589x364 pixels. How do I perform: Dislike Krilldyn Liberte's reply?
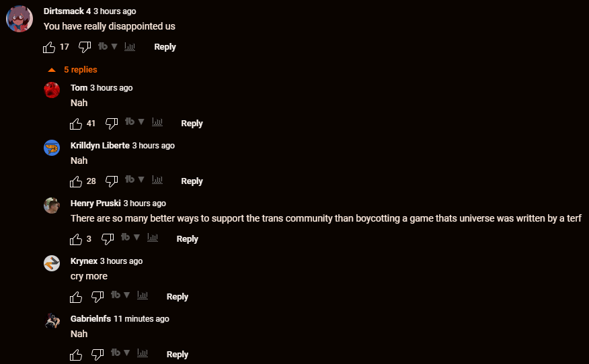click(x=112, y=181)
